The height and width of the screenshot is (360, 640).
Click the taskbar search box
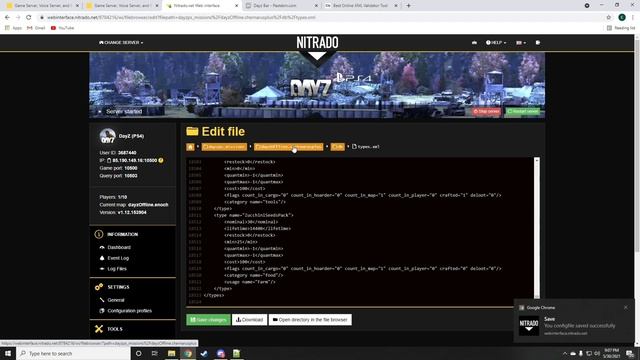73,353
